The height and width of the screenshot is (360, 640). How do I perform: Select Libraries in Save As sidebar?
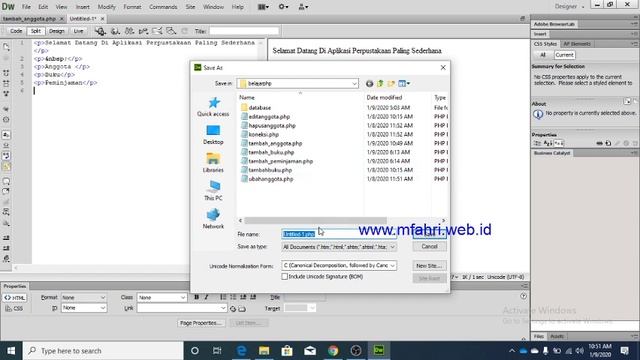(213, 163)
